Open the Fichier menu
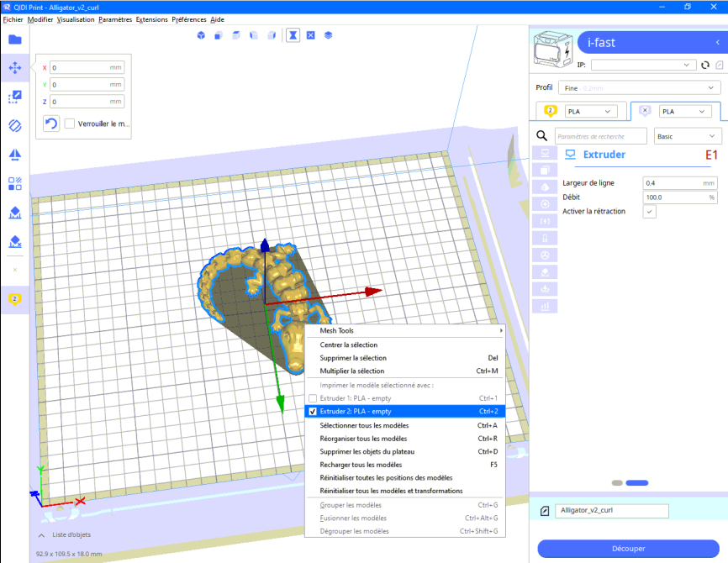The width and height of the screenshot is (728, 563). pos(13,19)
